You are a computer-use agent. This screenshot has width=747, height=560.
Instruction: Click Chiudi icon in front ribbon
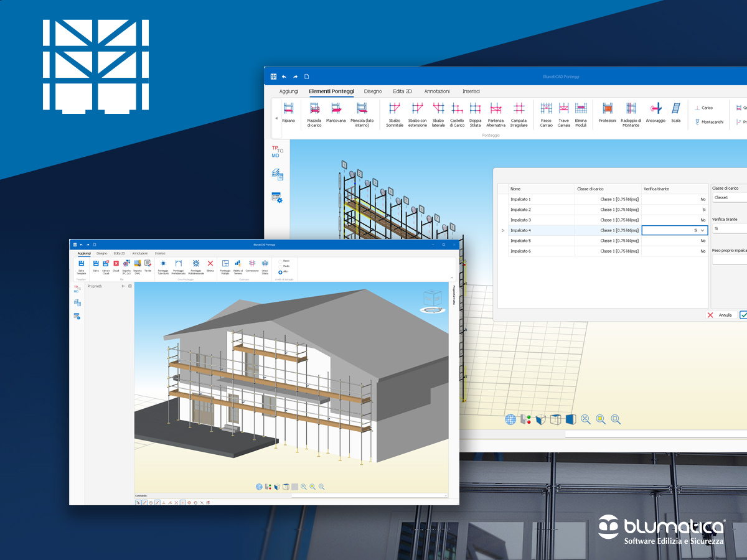pyautogui.click(x=116, y=266)
